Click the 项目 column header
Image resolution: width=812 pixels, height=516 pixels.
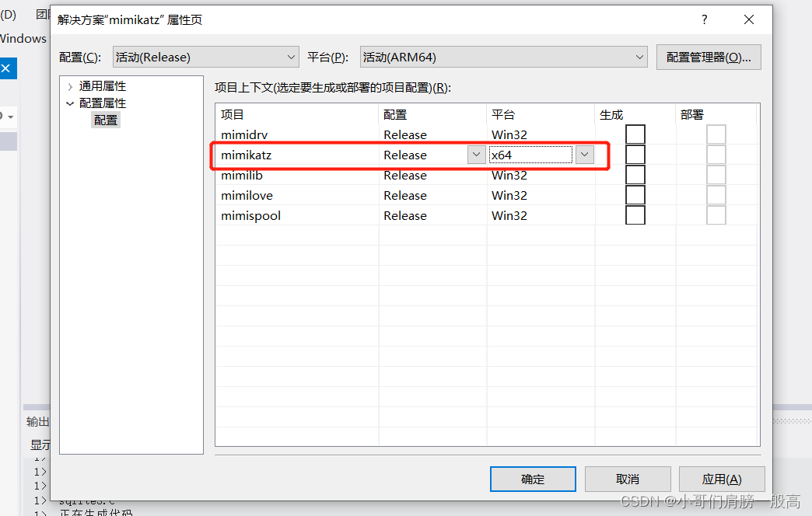[x=297, y=114]
